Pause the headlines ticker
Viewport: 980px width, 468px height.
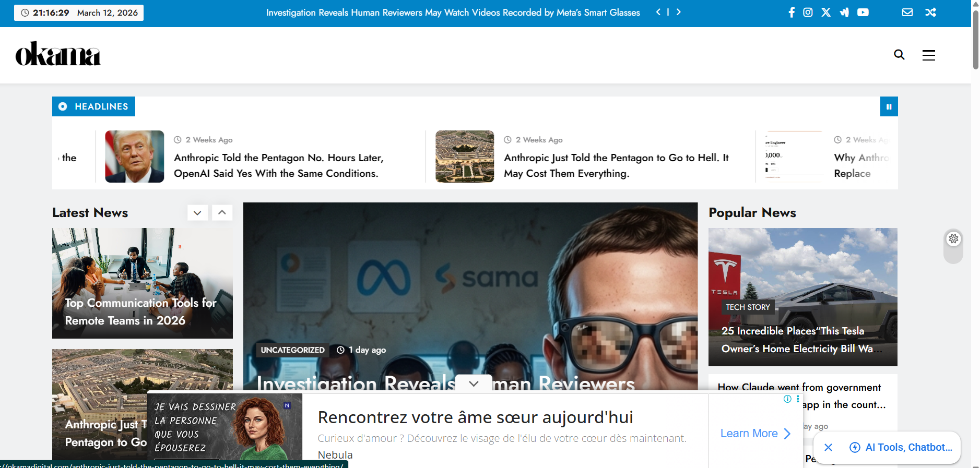[x=889, y=106]
